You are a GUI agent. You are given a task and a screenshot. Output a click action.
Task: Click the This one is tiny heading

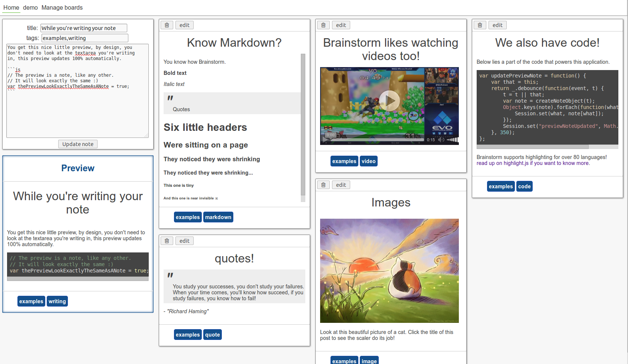point(179,185)
